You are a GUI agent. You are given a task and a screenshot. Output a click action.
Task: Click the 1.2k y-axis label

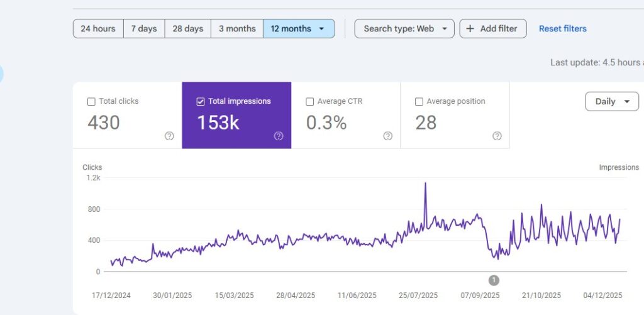pyautogui.click(x=93, y=178)
